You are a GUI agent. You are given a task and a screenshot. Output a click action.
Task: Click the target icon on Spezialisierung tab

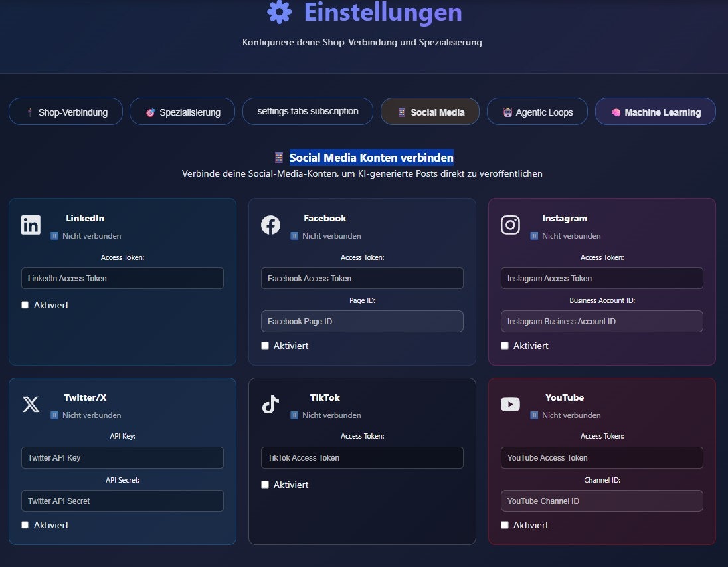[x=150, y=112]
